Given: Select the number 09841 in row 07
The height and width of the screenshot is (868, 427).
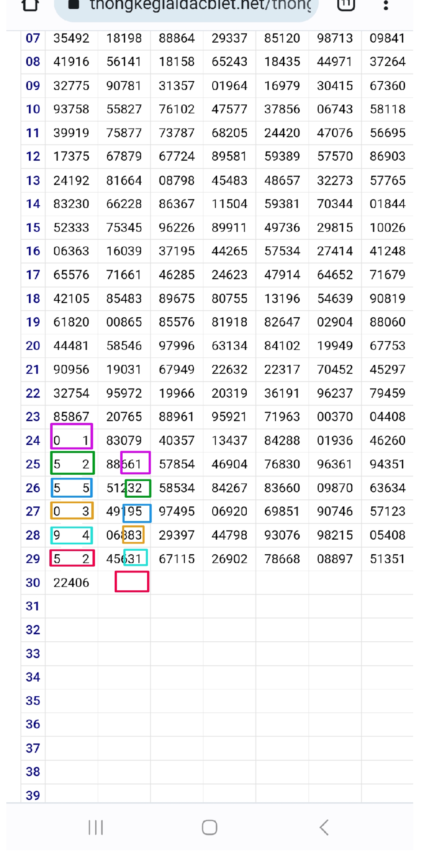Looking at the screenshot, I should [x=387, y=38].
